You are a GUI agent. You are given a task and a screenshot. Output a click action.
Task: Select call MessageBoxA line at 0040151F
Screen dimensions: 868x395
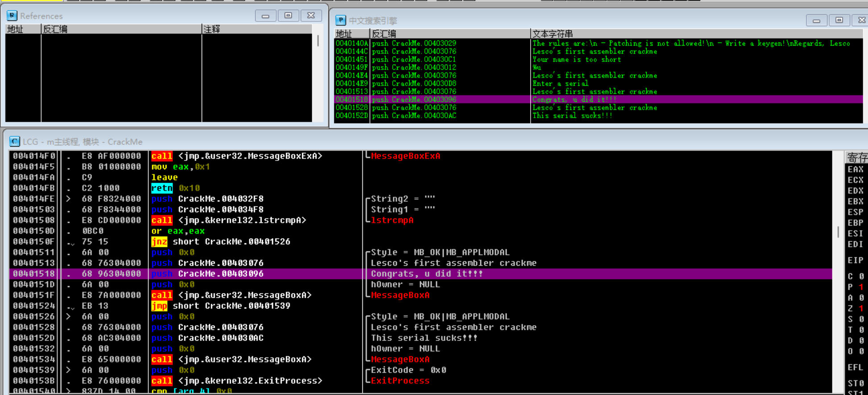coord(420,295)
